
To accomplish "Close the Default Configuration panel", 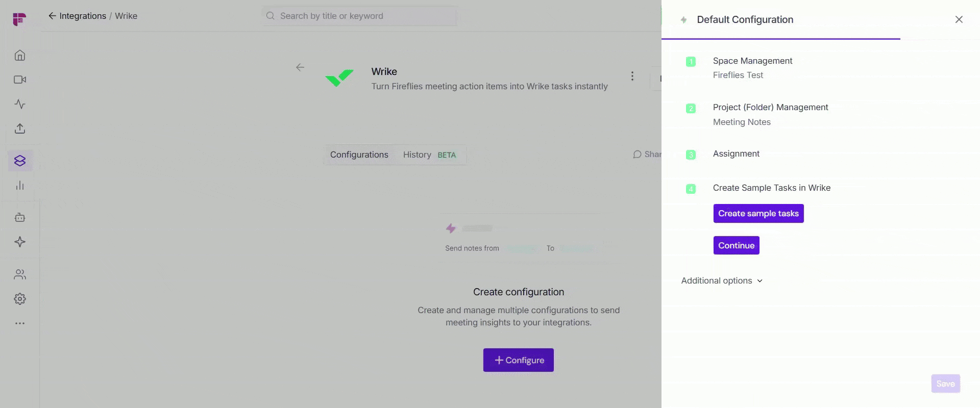I will [x=959, y=19].
